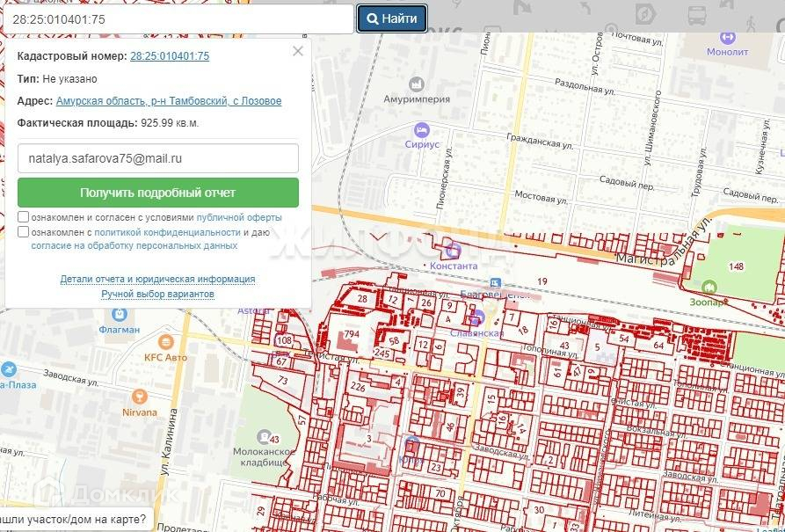Select parcel number 794 on the map
This screenshot has width=785, height=532.
click(352, 334)
